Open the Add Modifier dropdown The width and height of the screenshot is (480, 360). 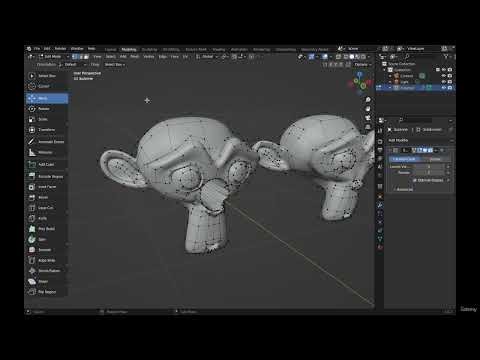point(420,141)
